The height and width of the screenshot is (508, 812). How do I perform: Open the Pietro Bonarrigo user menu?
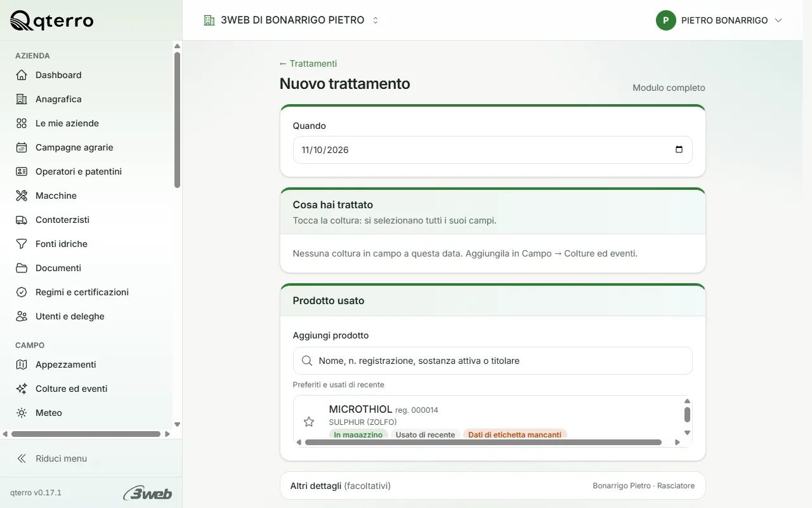pyautogui.click(x=719, y=20)
